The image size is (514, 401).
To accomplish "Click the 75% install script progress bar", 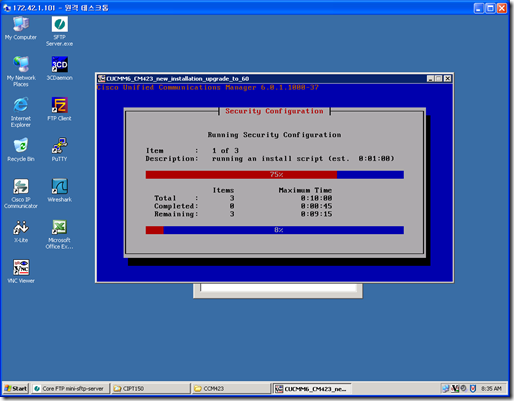I will tap(275, 175).
